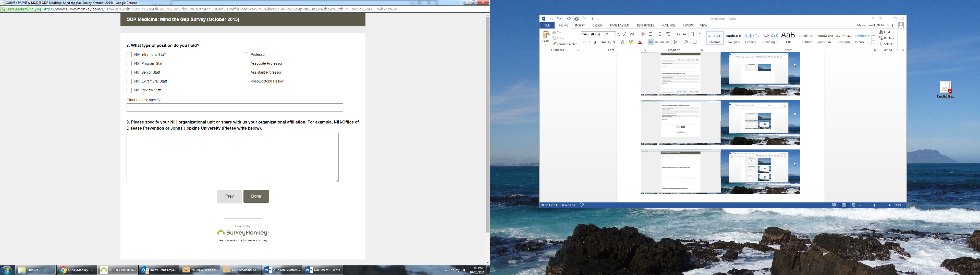The image size is (980, 275).
Task: Apply superscript formatting
Action: 615,42
